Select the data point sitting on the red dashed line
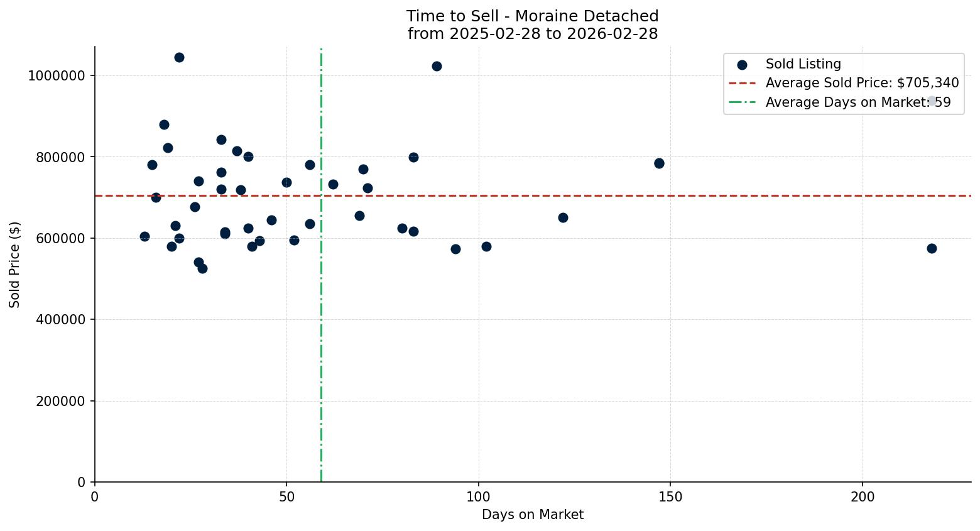The image size is (980, 531). [x=156, y=196]
